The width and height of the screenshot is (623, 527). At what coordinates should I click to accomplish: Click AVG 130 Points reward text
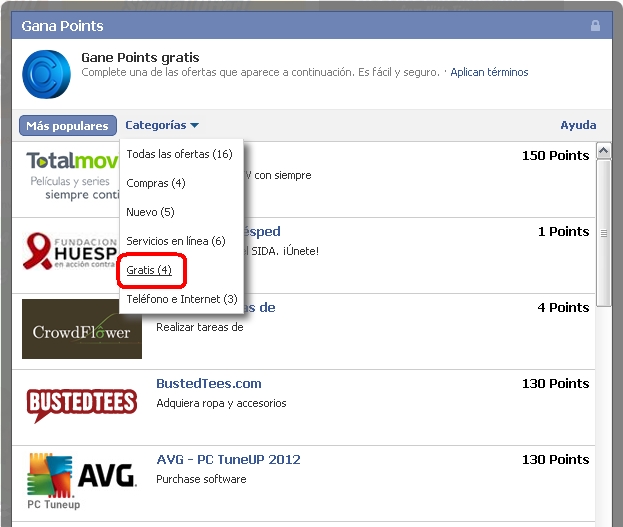[x=555, y=460]
